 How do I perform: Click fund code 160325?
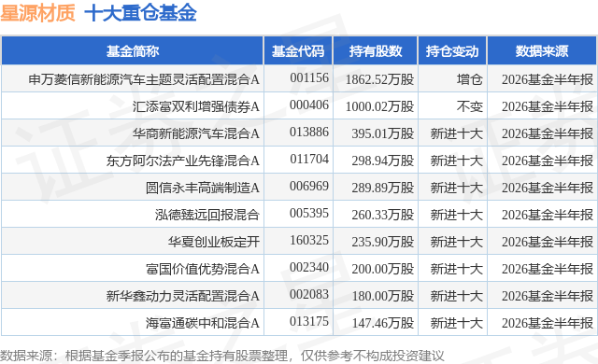[x=309, y=240]
